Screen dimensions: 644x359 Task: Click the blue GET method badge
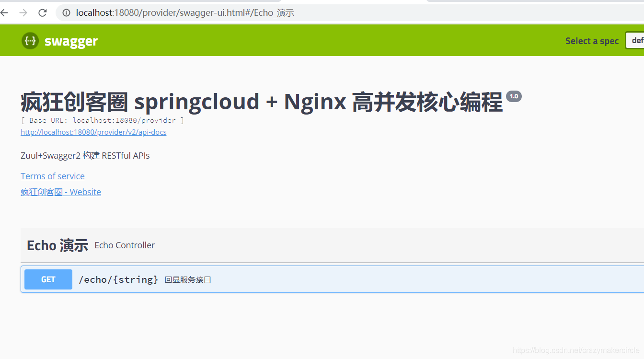48,279
